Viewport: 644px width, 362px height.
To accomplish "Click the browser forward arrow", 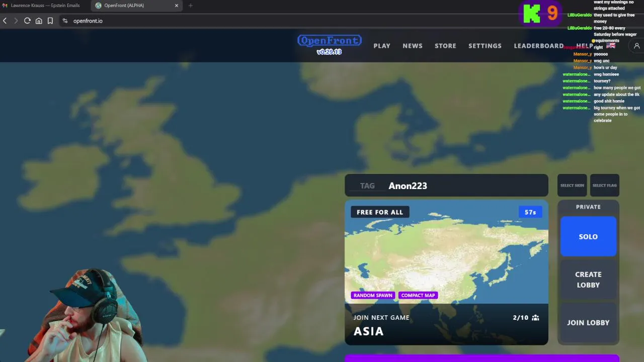I will (16, 21).
